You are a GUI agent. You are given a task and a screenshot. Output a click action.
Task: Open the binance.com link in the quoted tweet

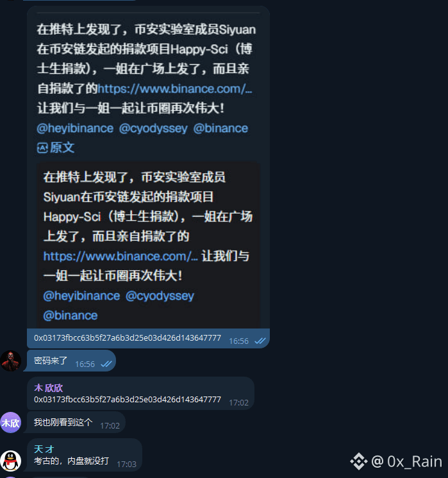click(x=120, y=257)
